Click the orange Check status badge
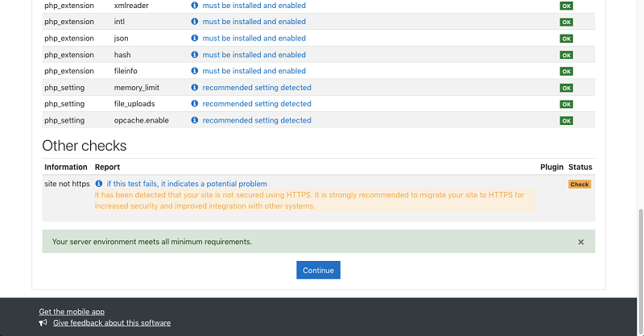This screenshot has height=336, width=644. tap(580, 185)
